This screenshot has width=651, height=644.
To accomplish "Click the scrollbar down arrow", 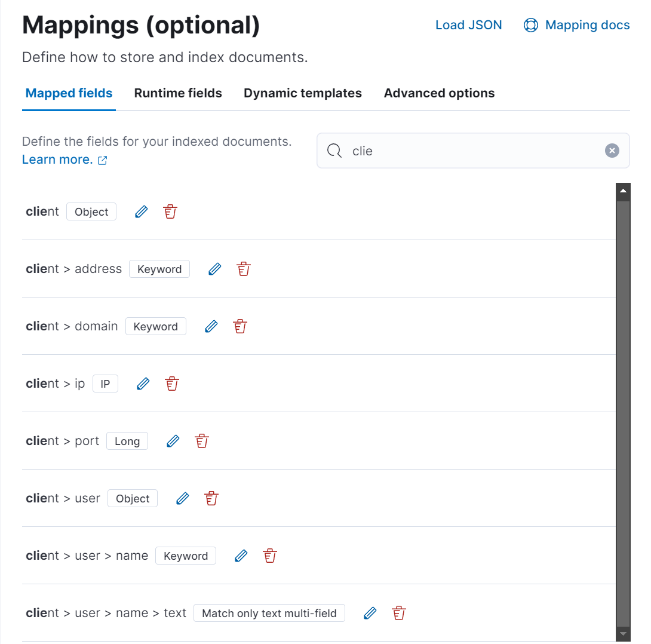I will (x=622, y=634).
